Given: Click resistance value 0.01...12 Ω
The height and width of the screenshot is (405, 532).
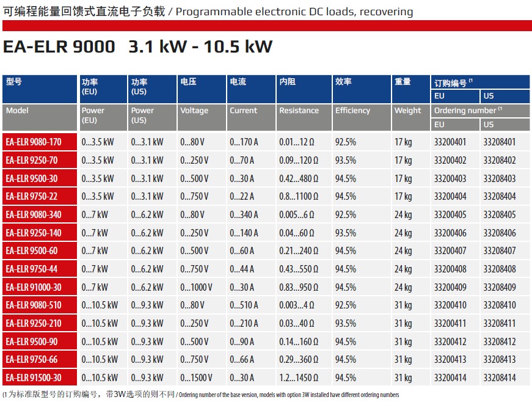Looking at the screenshot, I should [297, 142].
